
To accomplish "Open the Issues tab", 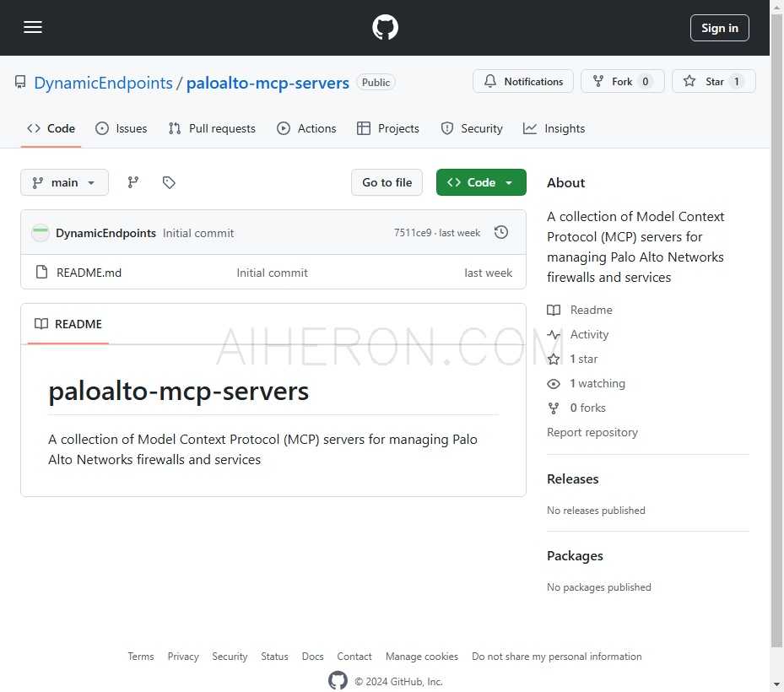I will pyautogui.click(x=122, y=128).
